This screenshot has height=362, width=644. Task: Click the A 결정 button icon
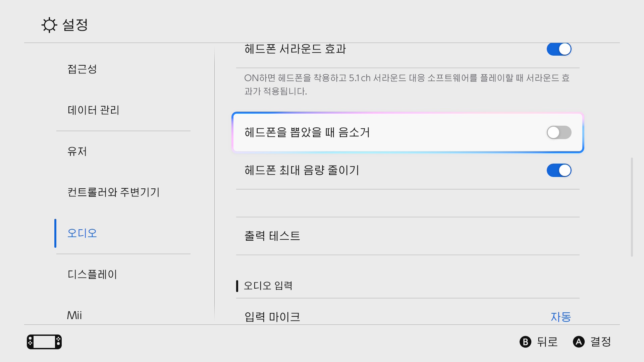579,342
